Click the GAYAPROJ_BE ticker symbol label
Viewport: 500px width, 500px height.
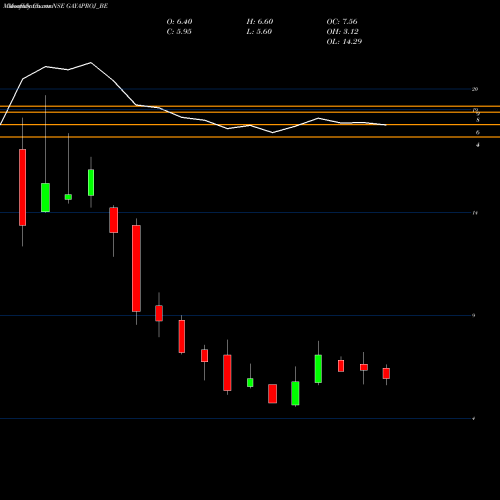click(x=87, y=6)
